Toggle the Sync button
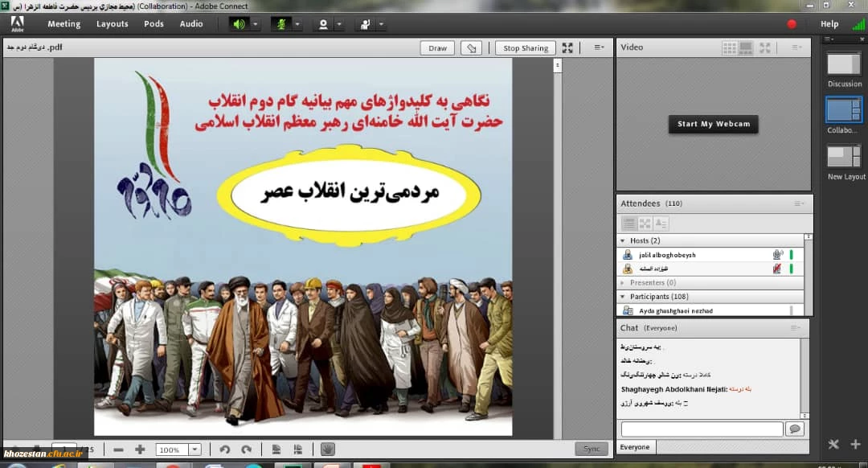Viewport: 868px width, 468px height. [591, 450]
